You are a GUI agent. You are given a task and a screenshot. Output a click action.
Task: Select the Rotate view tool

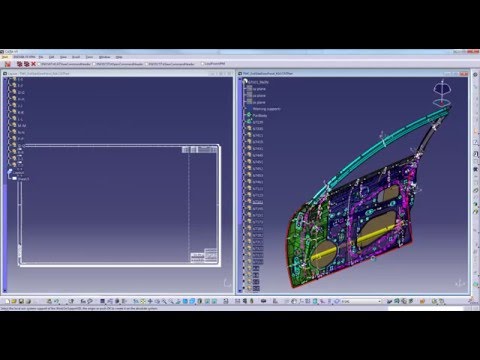[157, 301]
